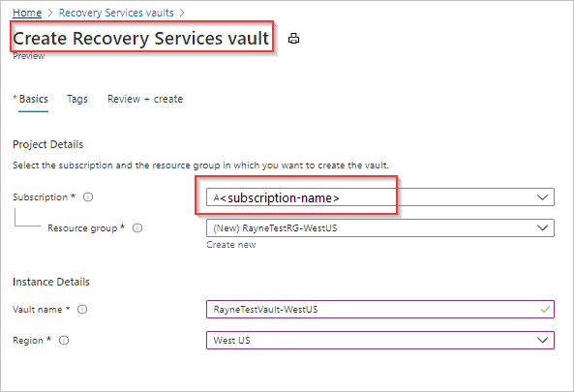
Task: Focus the Vault name input field
Action: pos(380,310)
